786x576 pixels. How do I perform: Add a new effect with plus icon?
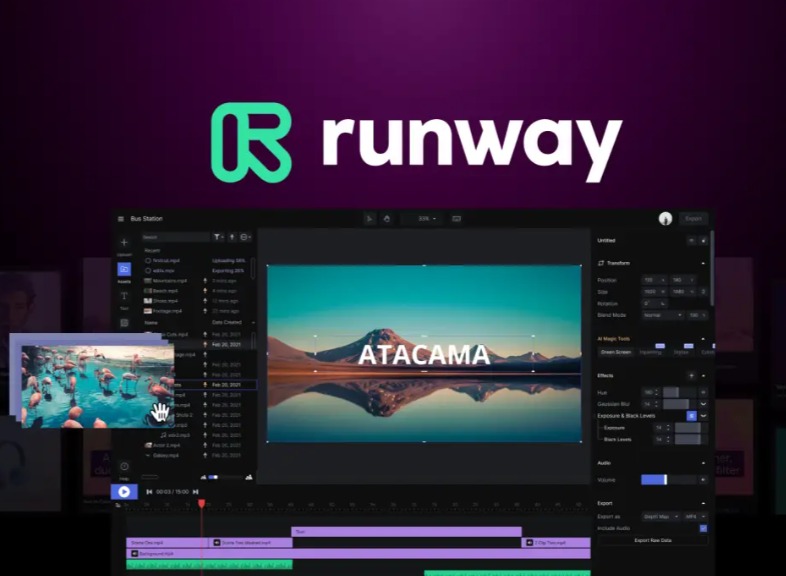point(691,375)
